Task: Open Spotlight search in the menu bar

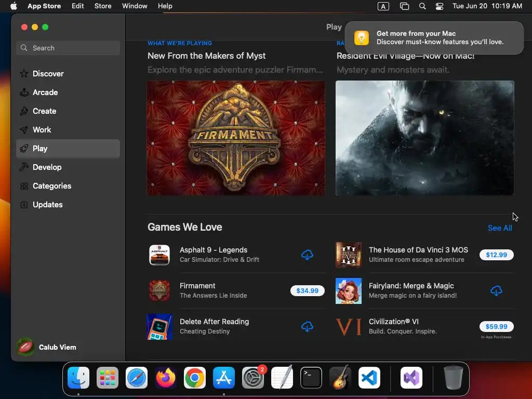Action: point(422,6)
